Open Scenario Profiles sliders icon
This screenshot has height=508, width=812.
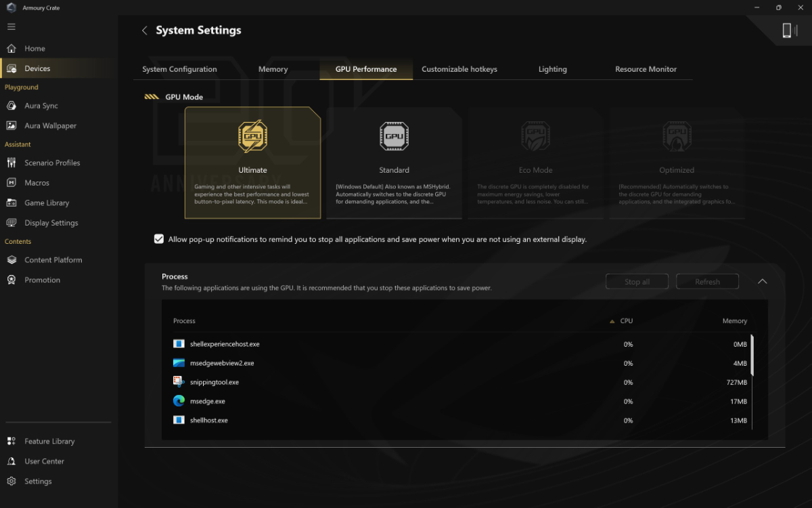pos(11,163)
